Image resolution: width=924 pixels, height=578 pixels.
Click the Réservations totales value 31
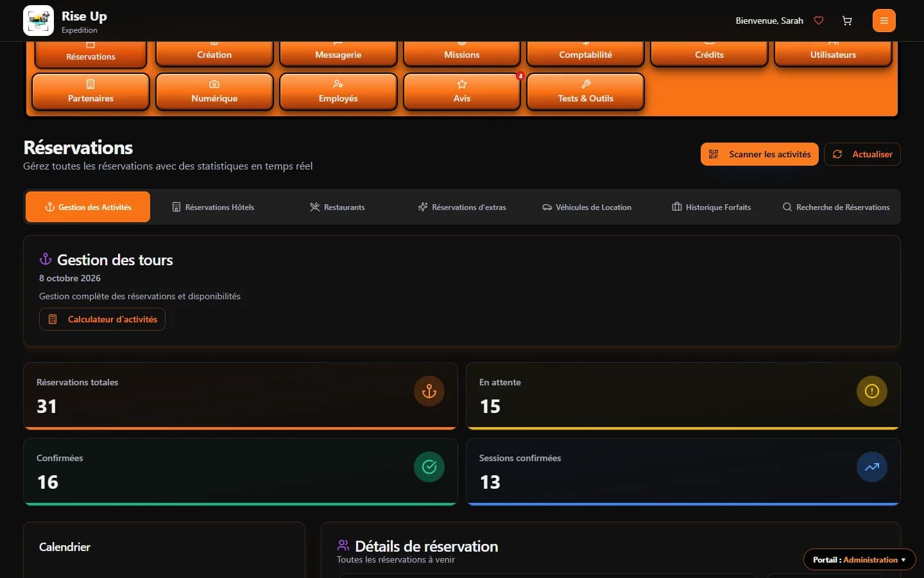click(47, 407)
